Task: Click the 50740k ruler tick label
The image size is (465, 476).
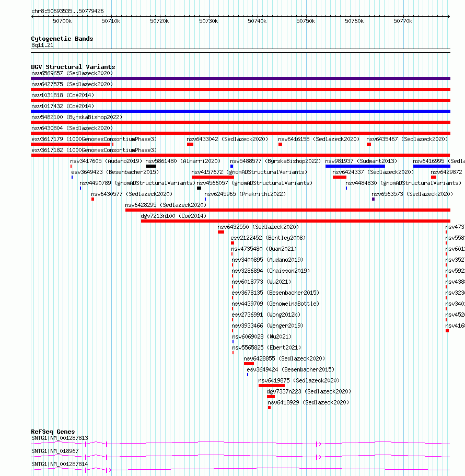Action: pyautogui.click(x=257, y=21)
